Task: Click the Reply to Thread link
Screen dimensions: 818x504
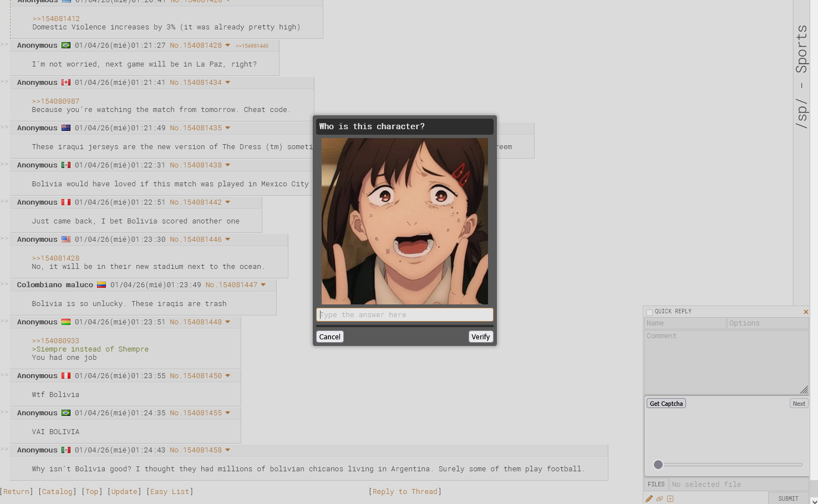Action: tap(405, 492)
